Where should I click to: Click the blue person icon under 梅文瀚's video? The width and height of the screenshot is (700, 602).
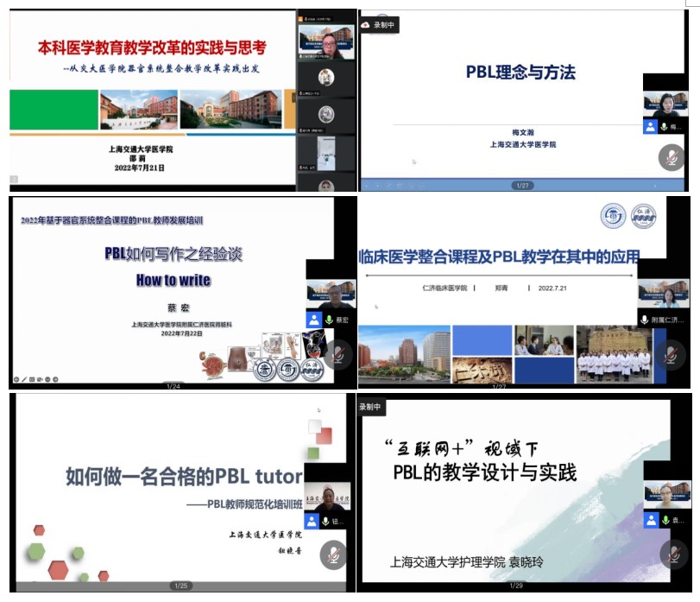(650, 127)
